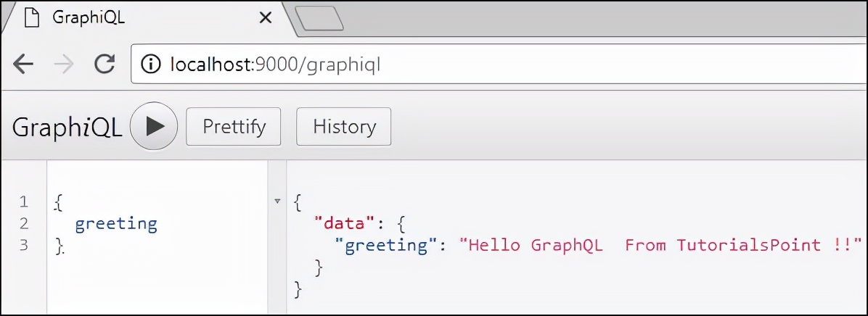Click line number 3 in the editor gutter
This screenshot has height=316, width=868.
[x=23, y=245]
